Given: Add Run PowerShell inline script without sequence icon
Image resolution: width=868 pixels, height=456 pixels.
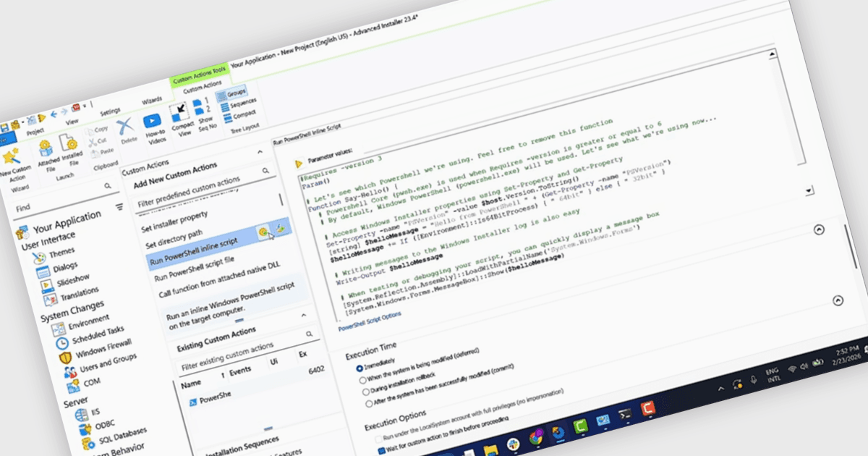Looking at the screenshot, I should click(281, 228).
